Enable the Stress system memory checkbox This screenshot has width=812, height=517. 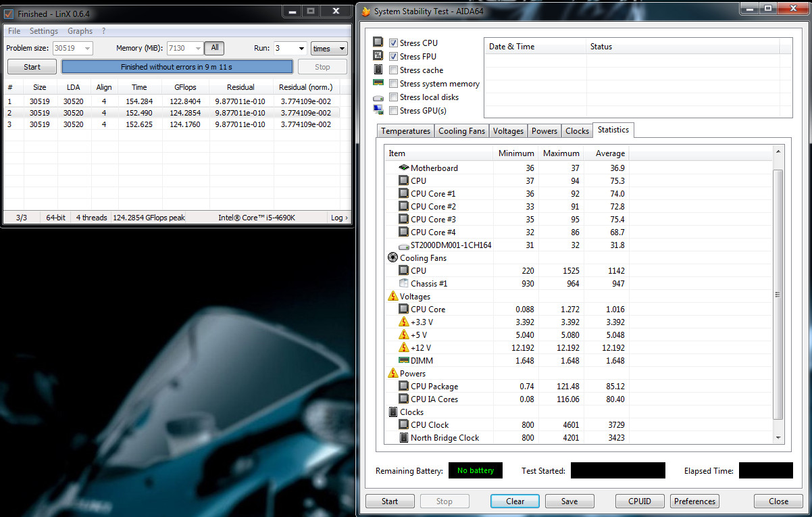pos(393,83)
